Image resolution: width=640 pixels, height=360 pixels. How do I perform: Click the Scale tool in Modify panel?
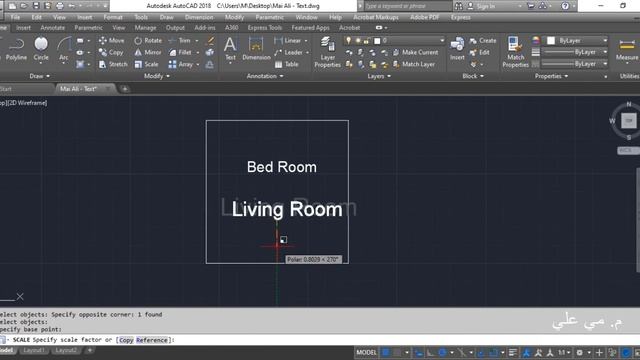[x=147, y=64]
